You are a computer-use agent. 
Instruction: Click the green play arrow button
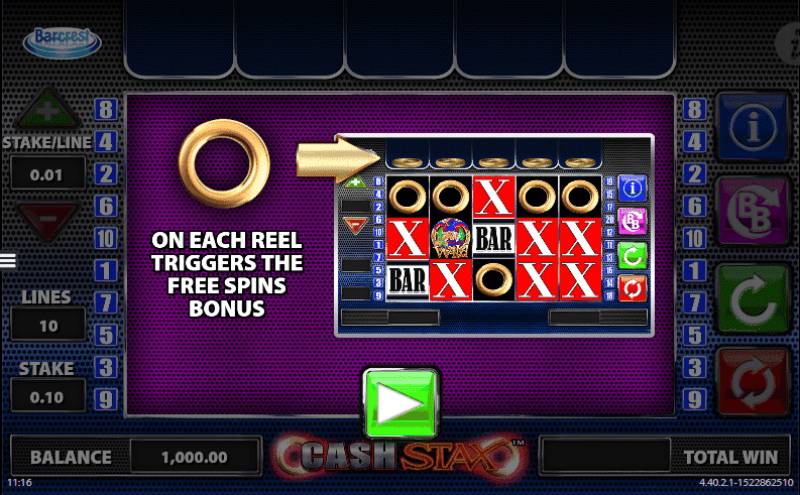[401, 403]
